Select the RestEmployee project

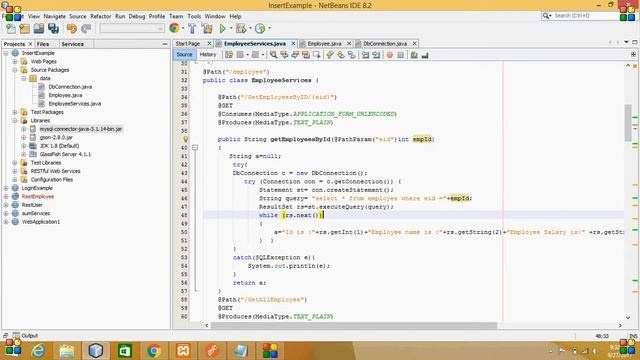pyautogui.click(x=38, y=197)
